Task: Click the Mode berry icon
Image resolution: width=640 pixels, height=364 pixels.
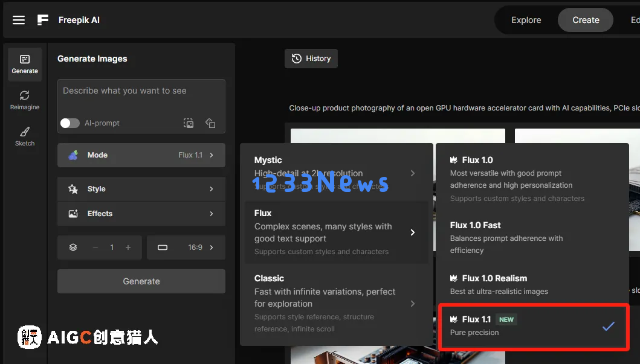Action: 73,155
